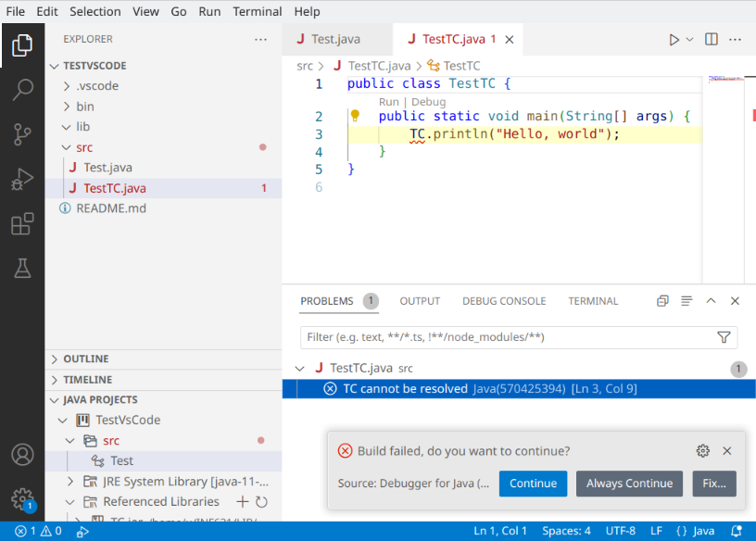The height and width of the screenshot is (541, 756).
Task: Click the Fix... button
Action: coord(714,484)
